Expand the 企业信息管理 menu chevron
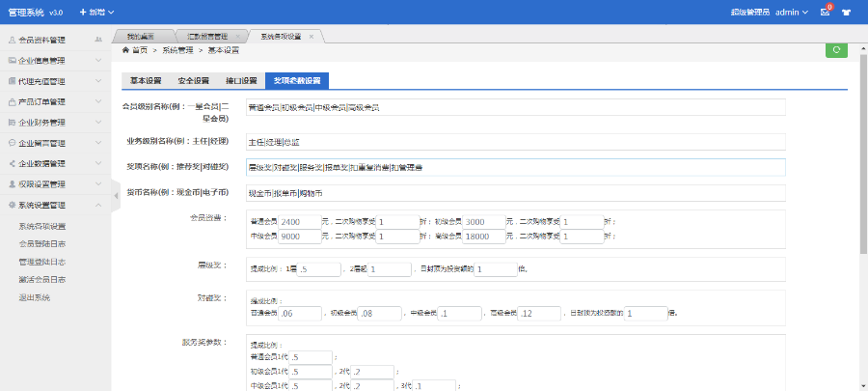Image resolution: width=868 pixels, height=391 pixels. click(98, 61)
